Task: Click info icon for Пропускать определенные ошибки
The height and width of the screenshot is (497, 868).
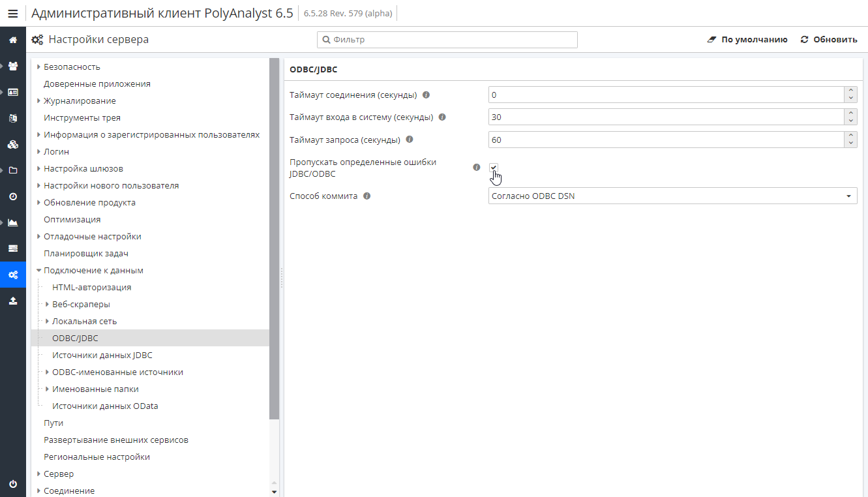Action: [477, 167]
